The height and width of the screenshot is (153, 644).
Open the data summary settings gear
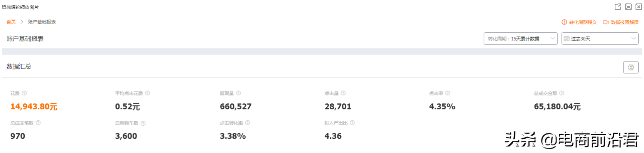coord(631,67)
